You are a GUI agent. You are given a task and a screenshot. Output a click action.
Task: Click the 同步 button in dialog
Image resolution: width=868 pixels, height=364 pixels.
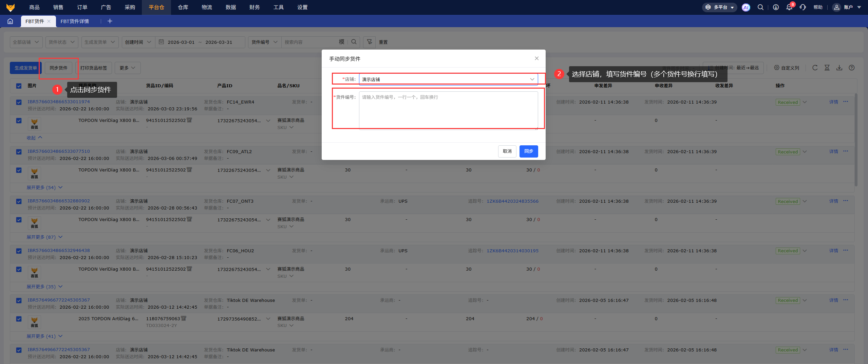529,151
